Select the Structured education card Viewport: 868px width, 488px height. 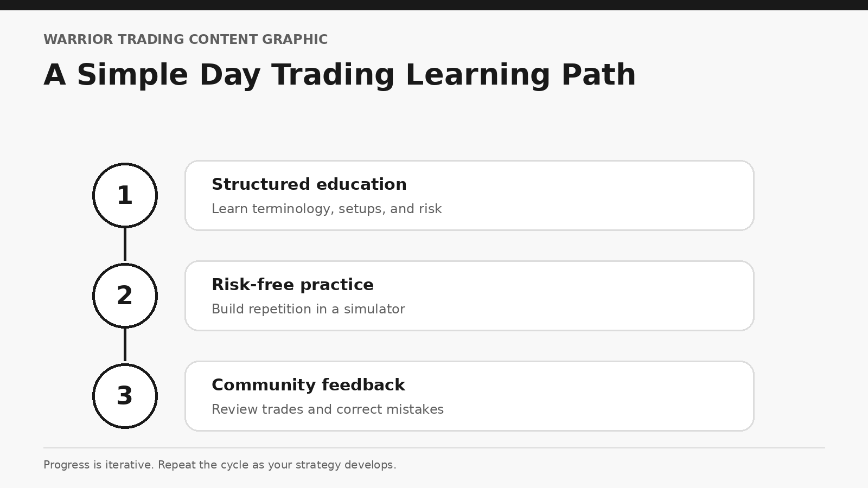(469, 195)
